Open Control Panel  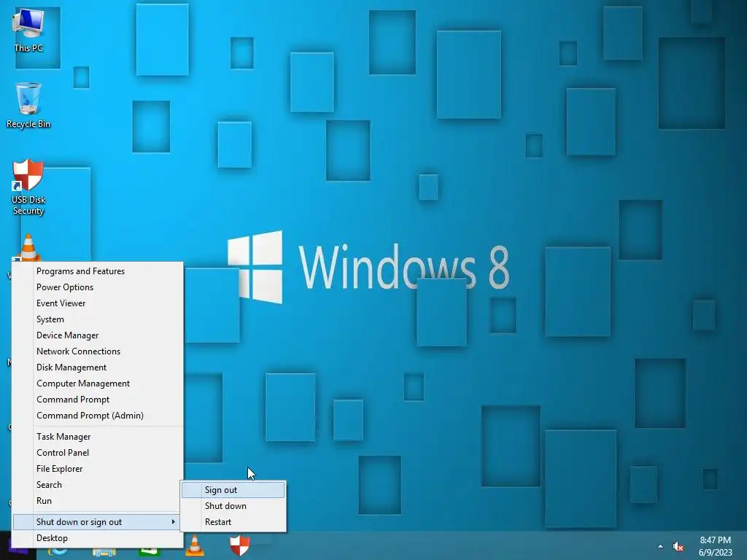tap(98, 453)
